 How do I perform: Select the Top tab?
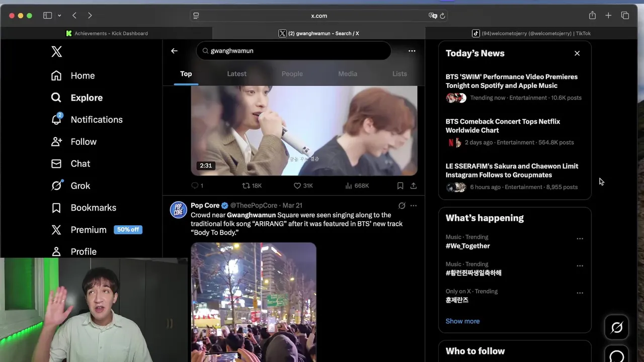(x=186, y=74)
